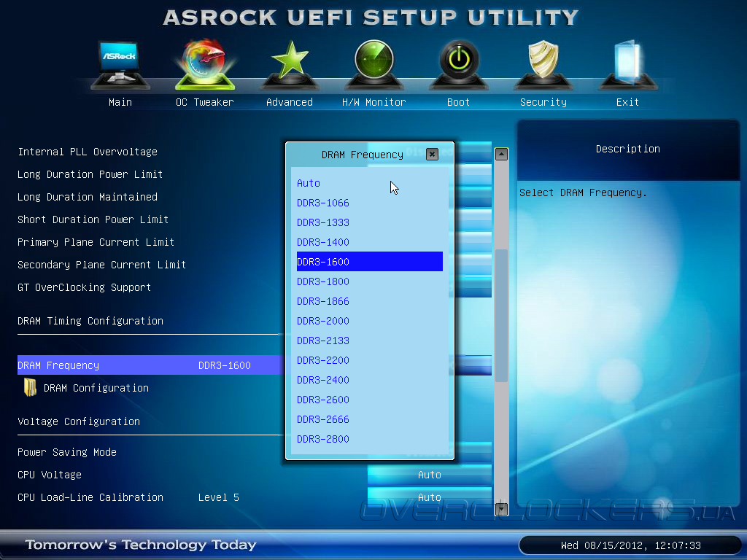Image resolution: width=747 pixels, height=560 pixels.
Task: Click the settings list scrollbar thumb
Action: (x=501, y=316)
